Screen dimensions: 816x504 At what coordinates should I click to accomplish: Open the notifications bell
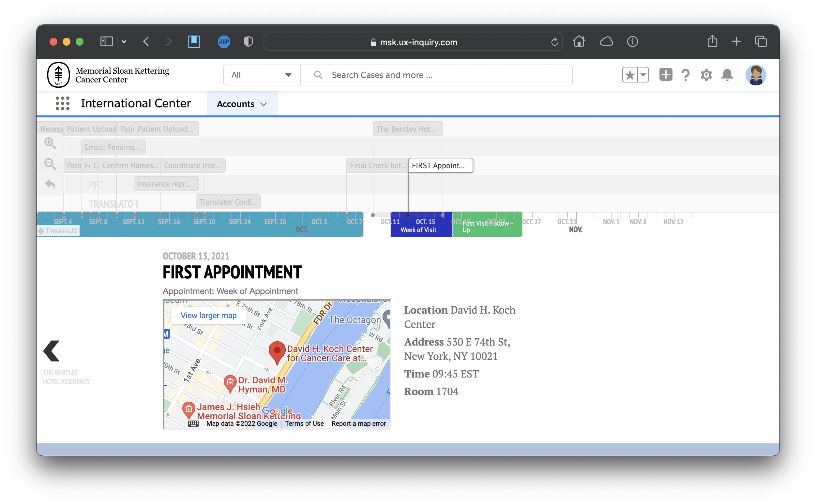[x=727, y=75]
